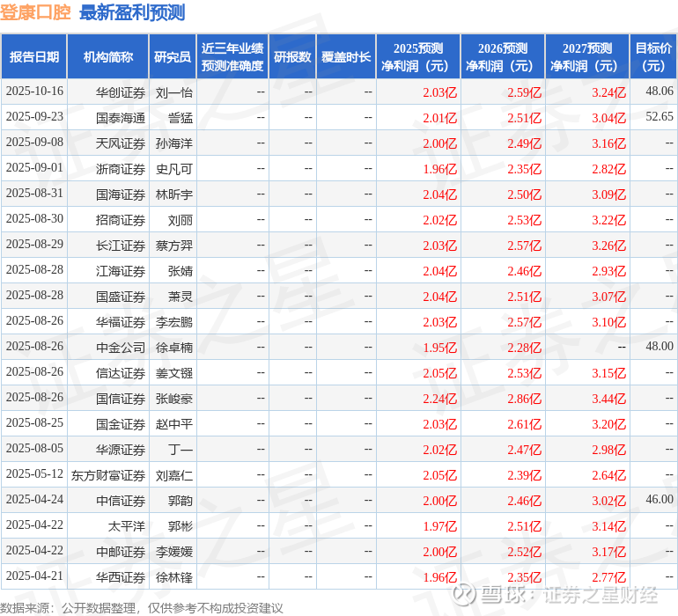Click the 目标价 column header

(x=653, y=56)
